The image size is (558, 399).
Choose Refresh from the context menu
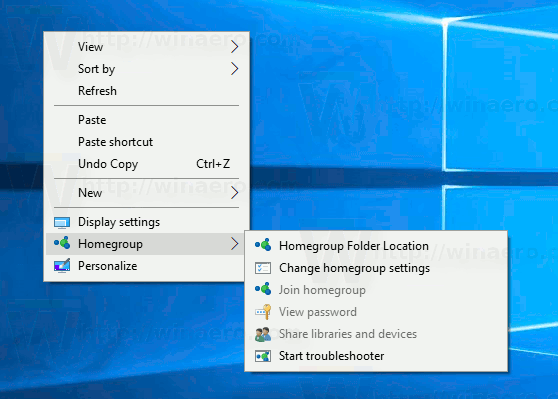146,91
